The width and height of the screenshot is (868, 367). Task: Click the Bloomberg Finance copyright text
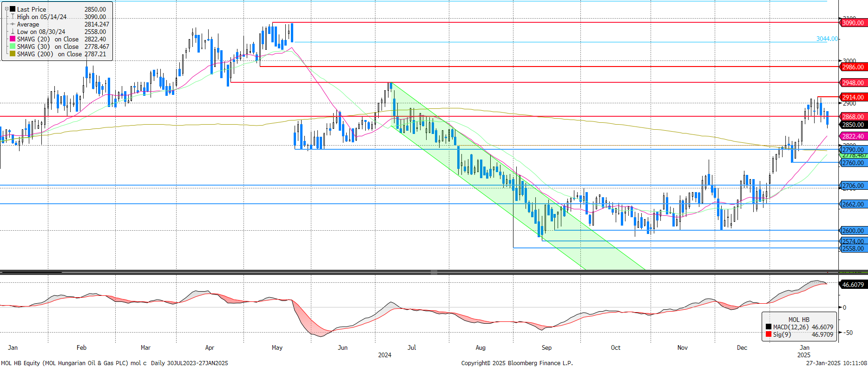click(x=517, y=363)
